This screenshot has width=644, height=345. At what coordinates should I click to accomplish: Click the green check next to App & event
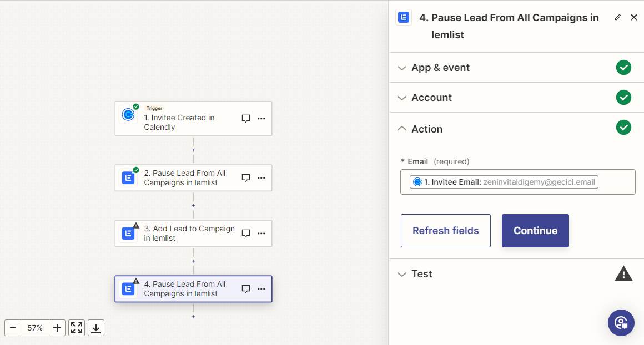coord(623,67)
